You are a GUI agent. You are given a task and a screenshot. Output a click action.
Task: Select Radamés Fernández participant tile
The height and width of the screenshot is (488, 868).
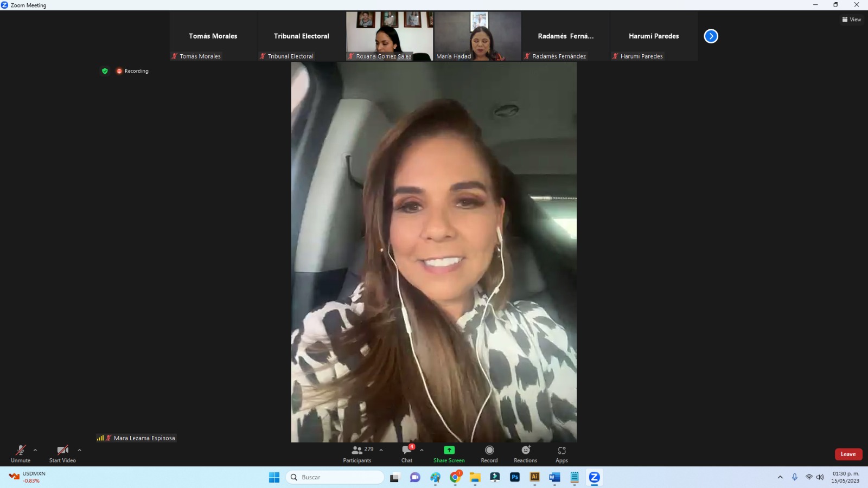tap(566, 36)
